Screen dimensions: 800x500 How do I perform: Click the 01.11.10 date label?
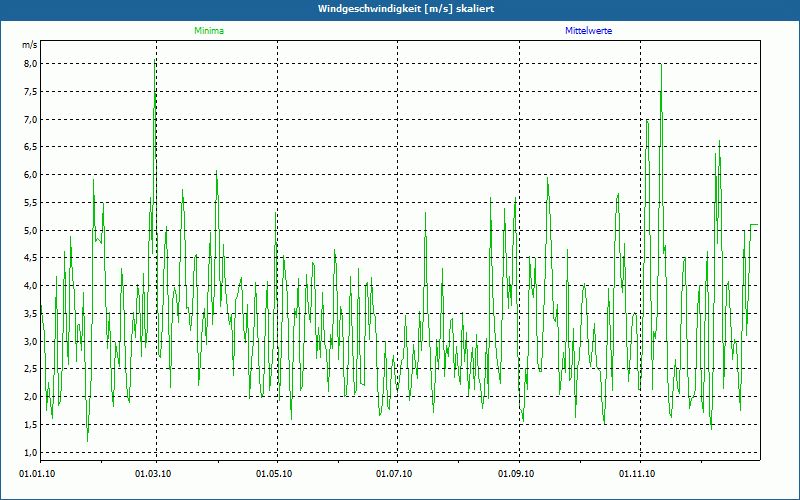coord(637,474)
